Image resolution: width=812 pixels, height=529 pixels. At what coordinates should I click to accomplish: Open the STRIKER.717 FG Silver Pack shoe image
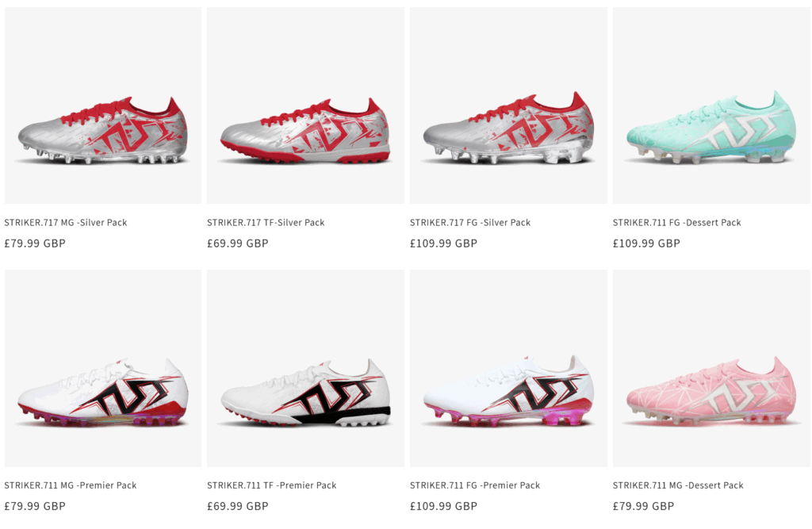[508, 105]
